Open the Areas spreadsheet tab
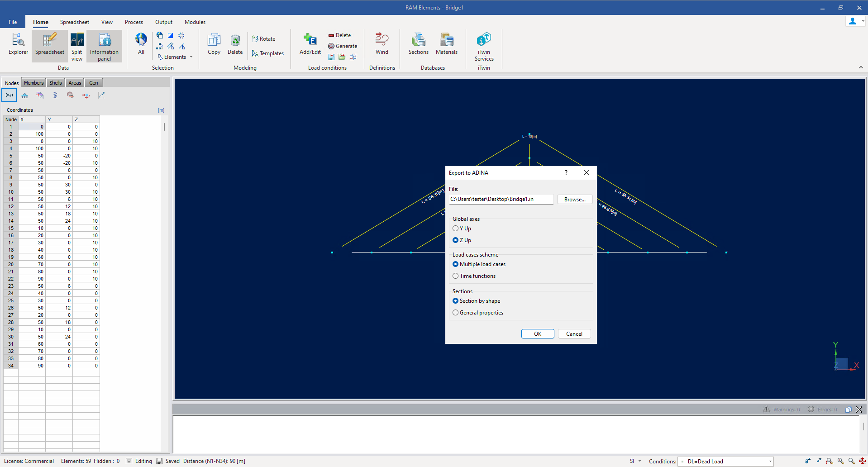Viewport: 868px width, 467px height. point(75,83)
